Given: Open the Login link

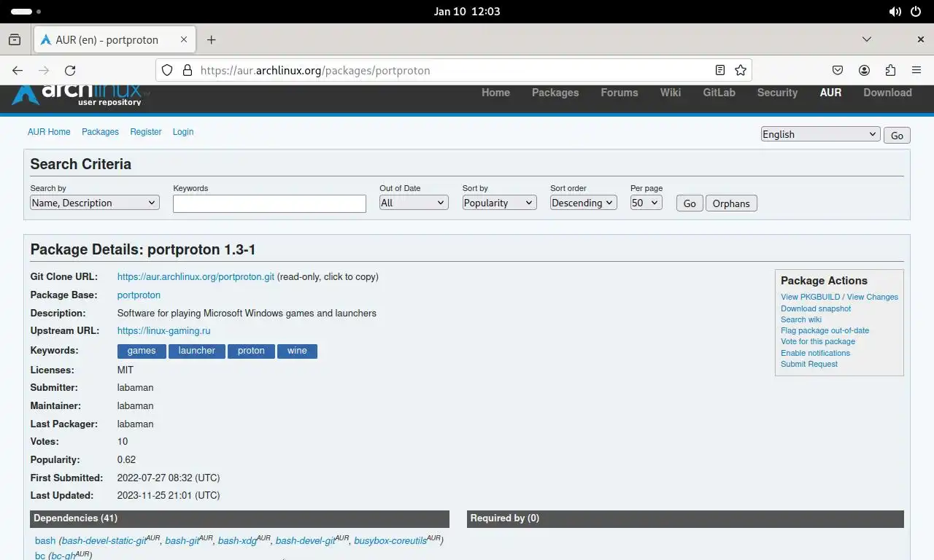Looking at the screenshot, I should (183, 132).
